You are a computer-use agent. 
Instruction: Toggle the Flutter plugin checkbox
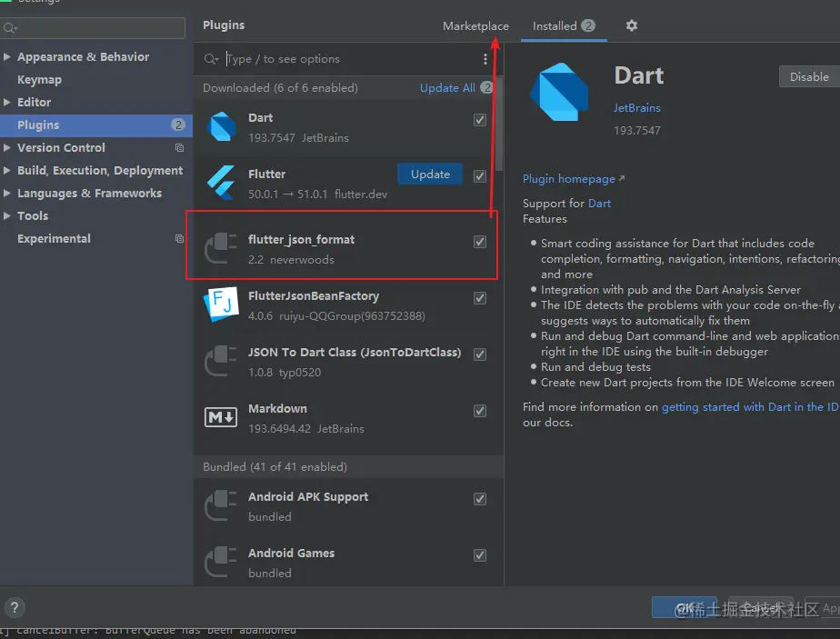[x=480, y=175]
